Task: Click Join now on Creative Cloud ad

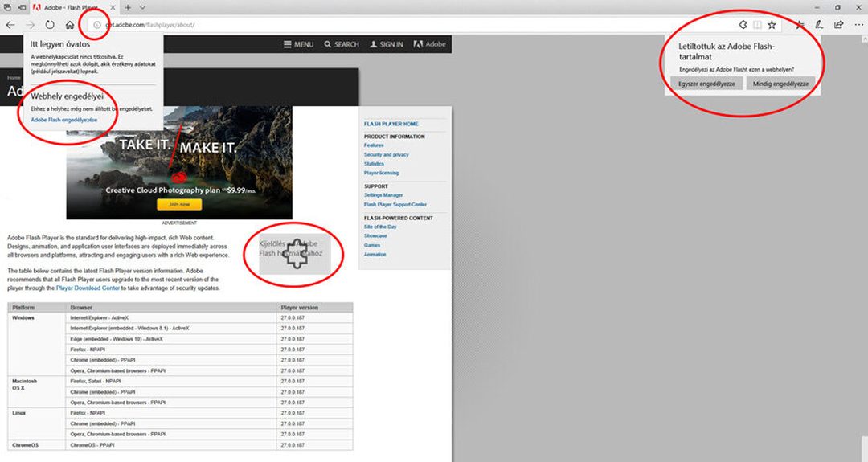Action: (x=178, y=204)
